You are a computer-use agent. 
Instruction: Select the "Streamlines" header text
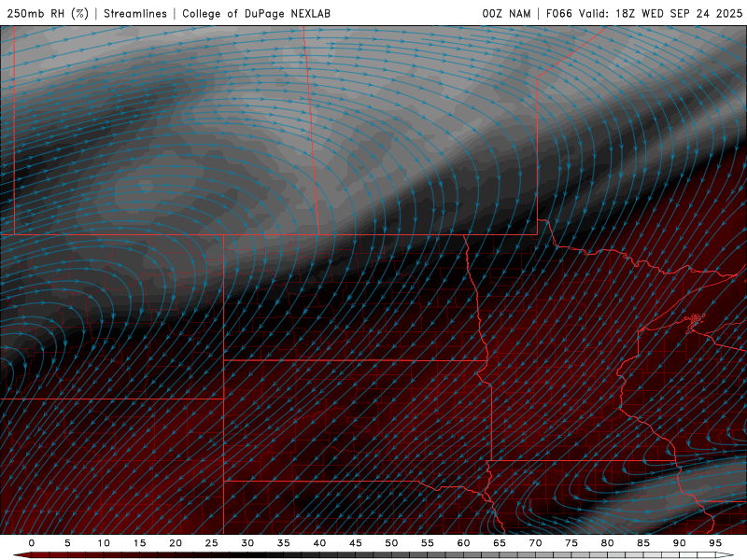tap(135, 13)
